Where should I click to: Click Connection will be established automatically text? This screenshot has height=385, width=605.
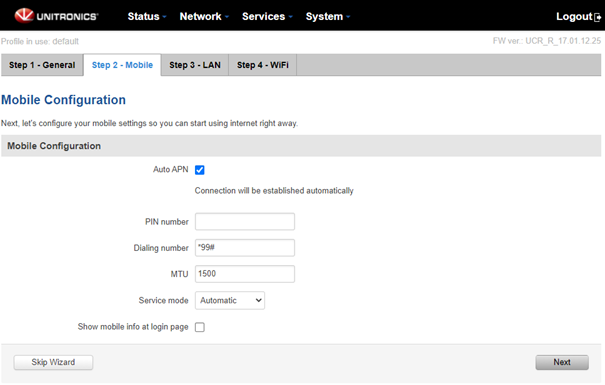[274, 191]
